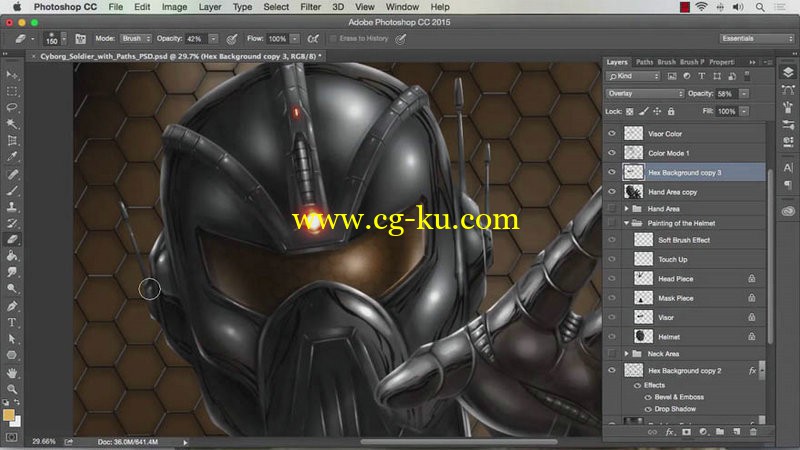Hide the Visor Color layer
Image resolution: width=800 pixels, height=450 pixels.
612,134
